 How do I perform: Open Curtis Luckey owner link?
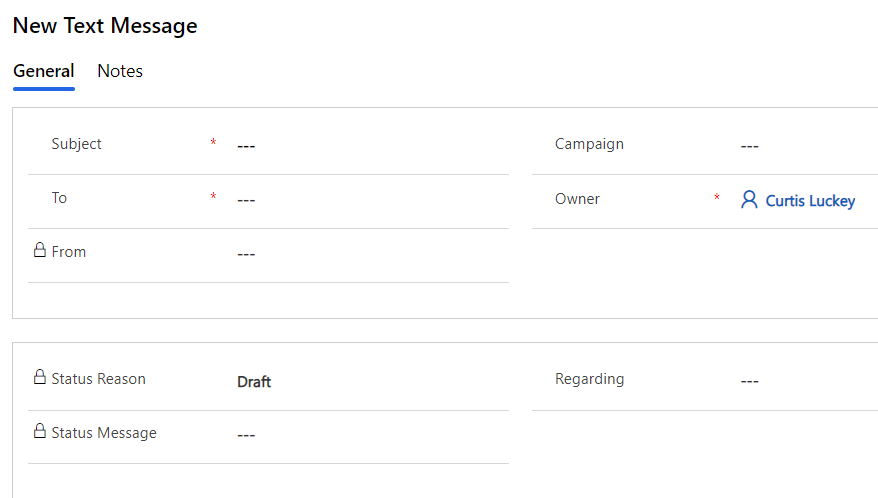tap(810, 201)
